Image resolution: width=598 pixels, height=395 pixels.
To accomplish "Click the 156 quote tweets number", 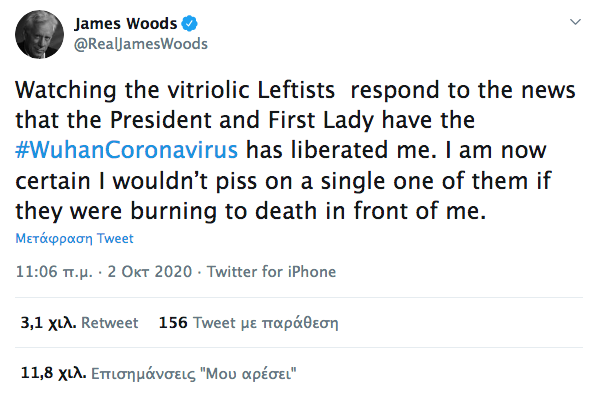I will coord(173,323).
